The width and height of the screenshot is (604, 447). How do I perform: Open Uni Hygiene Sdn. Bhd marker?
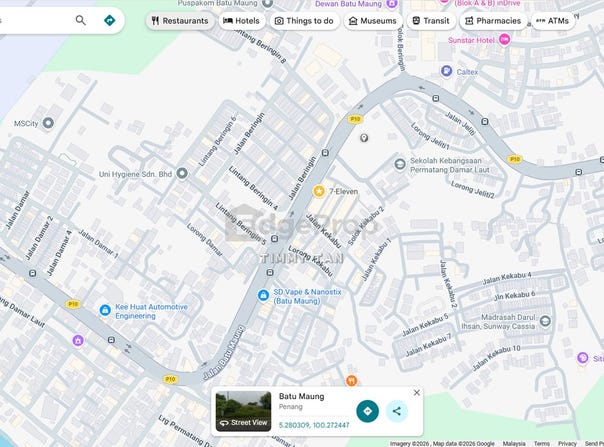[182, 173]
